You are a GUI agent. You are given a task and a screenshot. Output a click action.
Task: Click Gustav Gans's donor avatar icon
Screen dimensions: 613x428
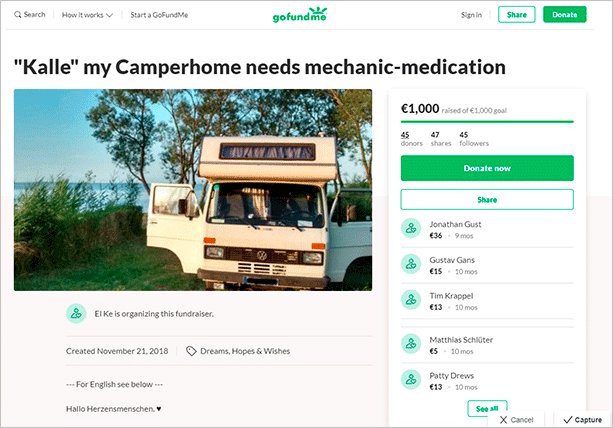(411, 264)
